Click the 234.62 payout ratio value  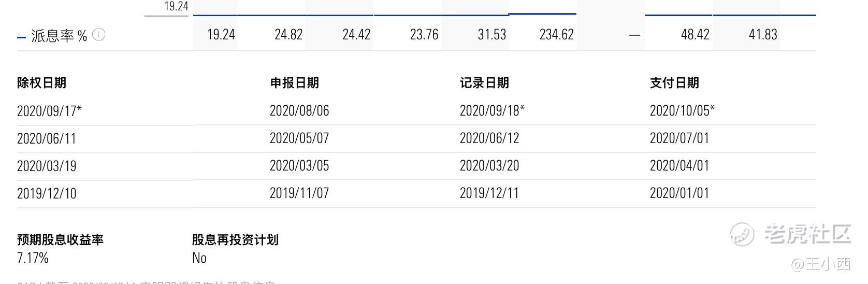pos(557,35)
